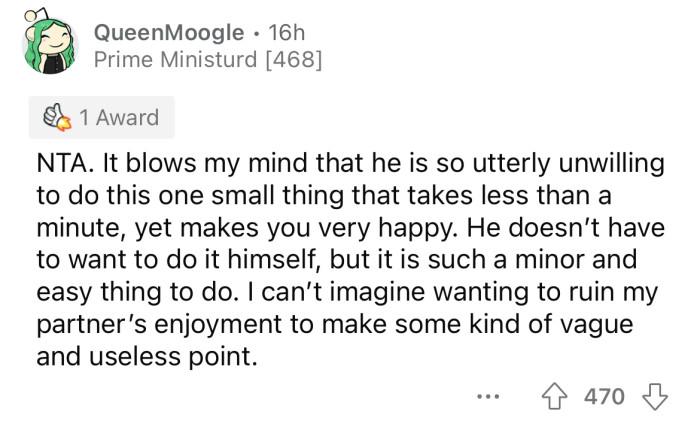Screen dimensions: 700x424
Task: Open the 1 Award badge
Action: coord(100,118)
